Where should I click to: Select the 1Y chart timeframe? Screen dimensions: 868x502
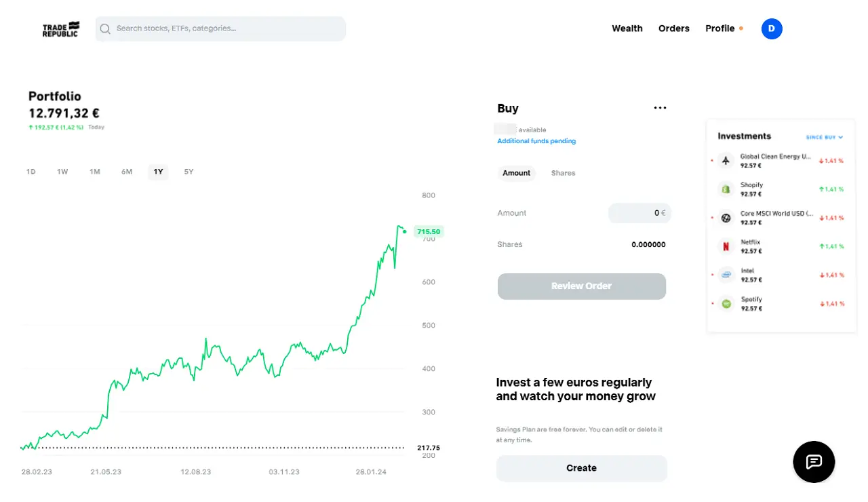tap(158, 172)
